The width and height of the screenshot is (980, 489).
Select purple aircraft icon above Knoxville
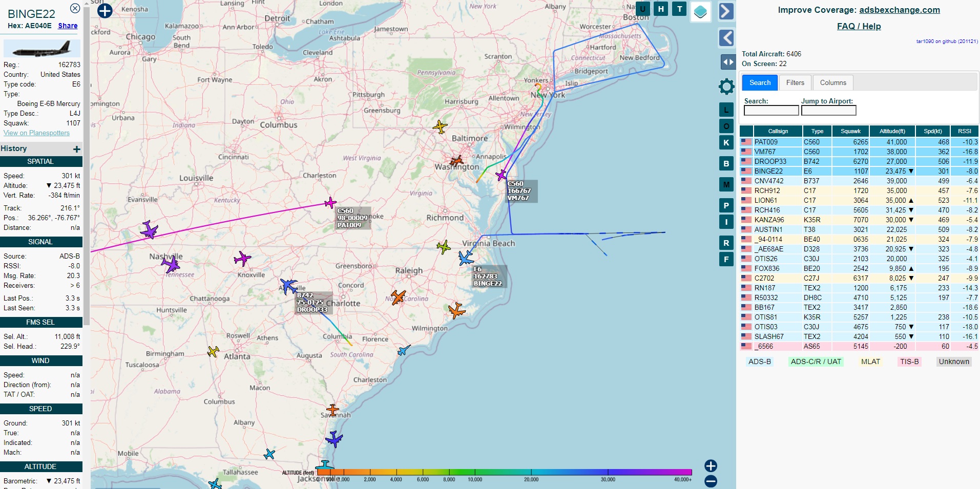pos(242,259)
